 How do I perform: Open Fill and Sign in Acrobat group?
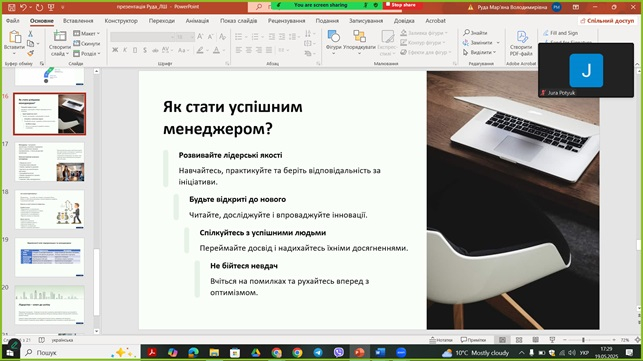click(x=561, y=33)
